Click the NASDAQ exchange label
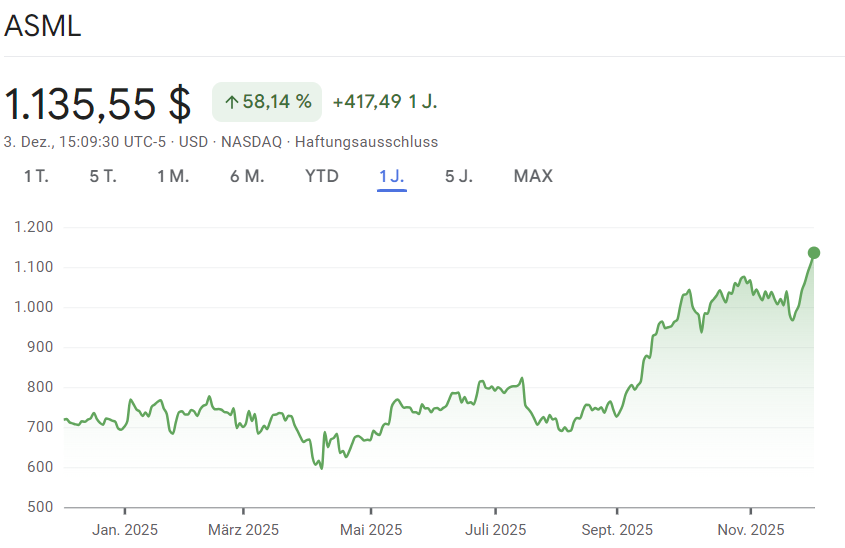The width and height of the screenshot is (845, 548). 251,142
